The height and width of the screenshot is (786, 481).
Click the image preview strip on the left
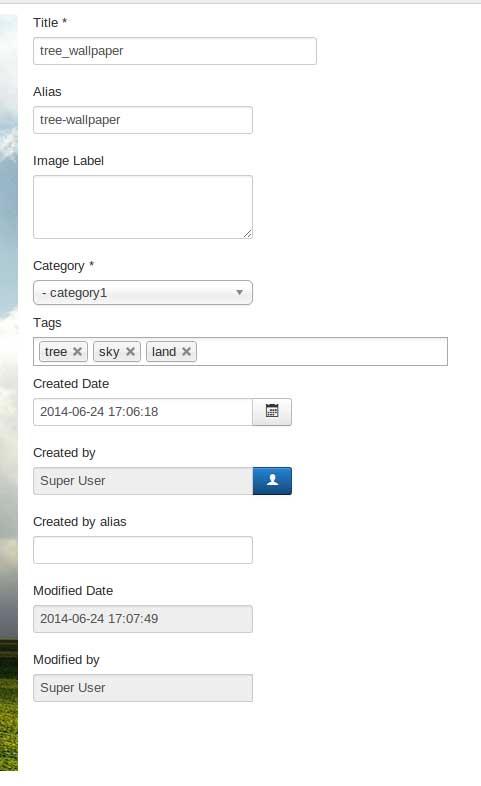coord(9,392)
